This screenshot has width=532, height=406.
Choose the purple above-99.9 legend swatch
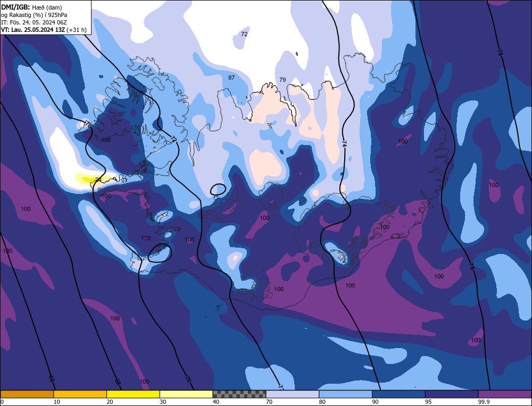point(505,394)
